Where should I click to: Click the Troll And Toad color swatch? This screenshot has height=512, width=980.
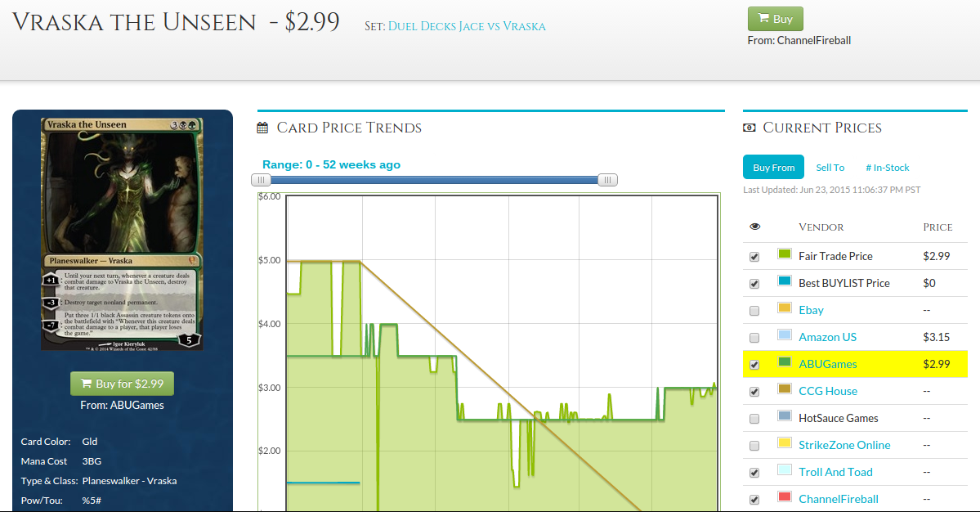coord(785,469)
